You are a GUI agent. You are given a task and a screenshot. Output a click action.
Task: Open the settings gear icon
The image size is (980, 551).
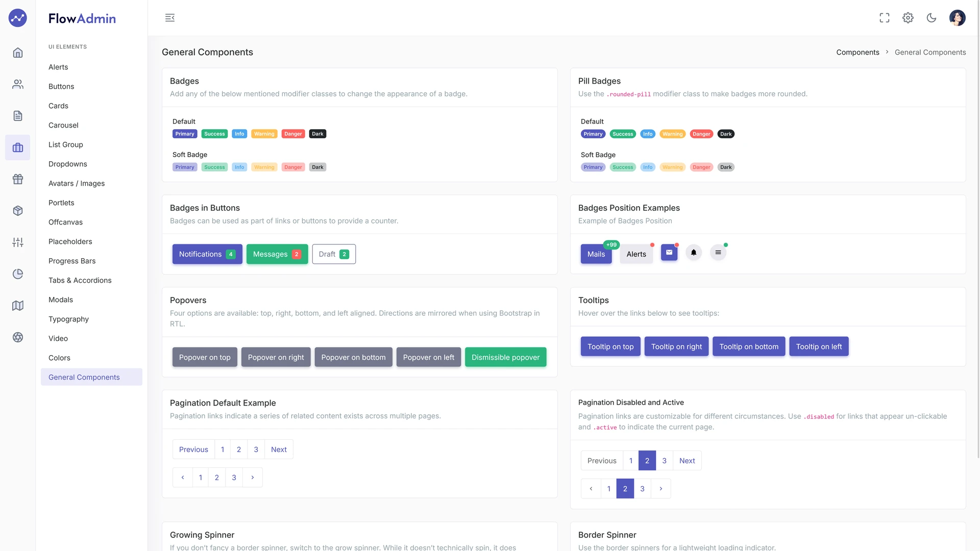pyautogui.click(x=908, y=18)
